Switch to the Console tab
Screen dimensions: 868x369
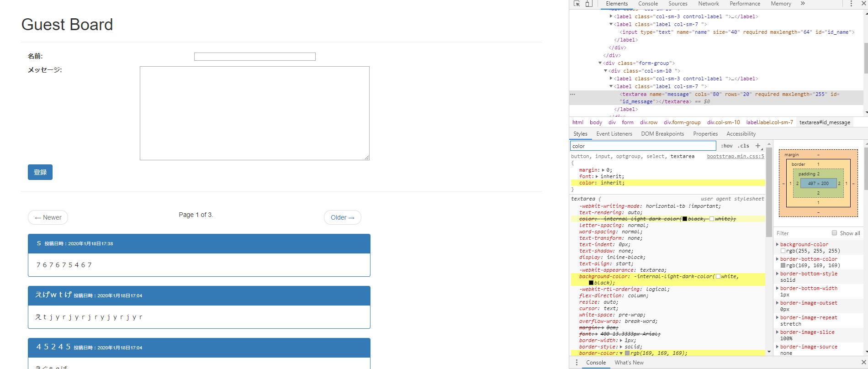point(648,4)
